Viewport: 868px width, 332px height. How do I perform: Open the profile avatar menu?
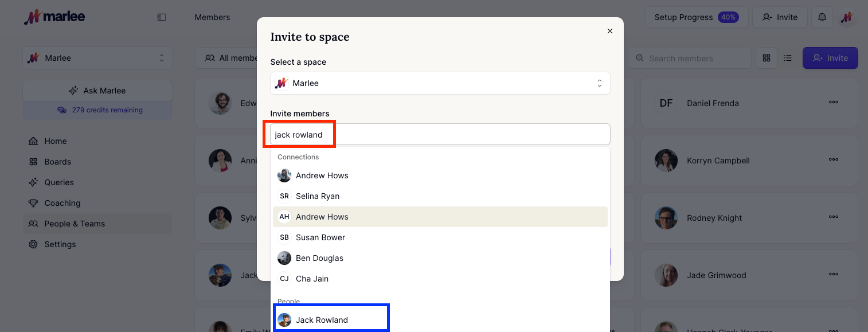point(847,17)
